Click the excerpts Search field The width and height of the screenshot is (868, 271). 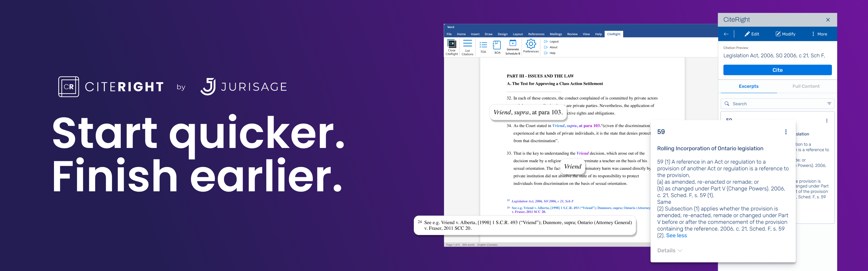777,104
